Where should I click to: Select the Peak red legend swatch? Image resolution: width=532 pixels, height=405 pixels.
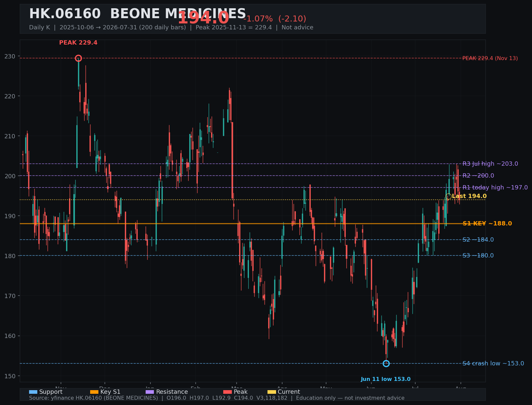click(x=228, y=392)
